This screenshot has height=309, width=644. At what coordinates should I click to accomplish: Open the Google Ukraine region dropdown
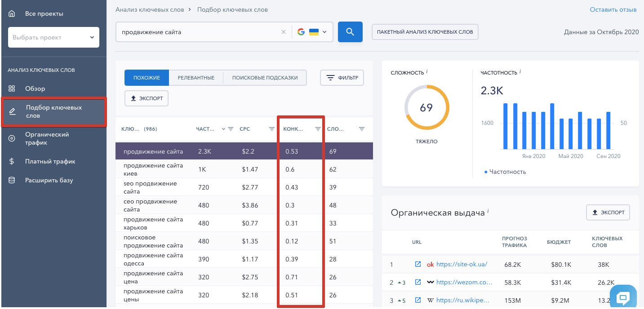pyautogui.click(x=312, y=32)
